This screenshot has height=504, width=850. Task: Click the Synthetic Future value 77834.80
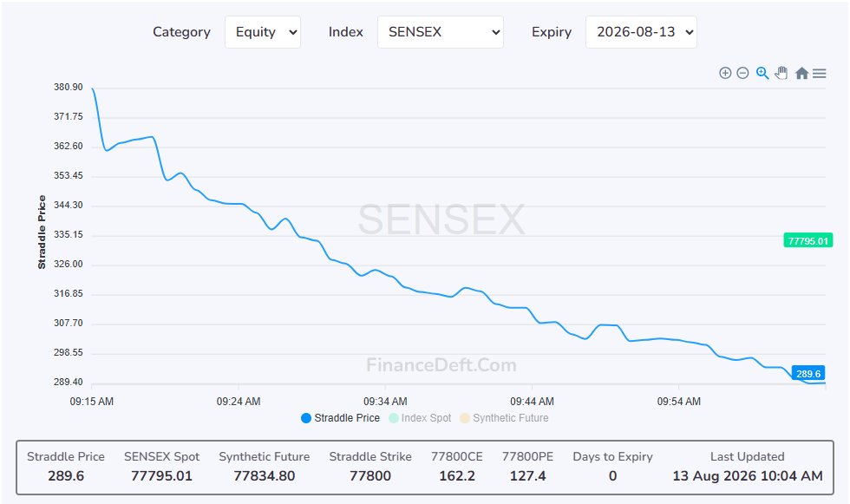point(265,476)
